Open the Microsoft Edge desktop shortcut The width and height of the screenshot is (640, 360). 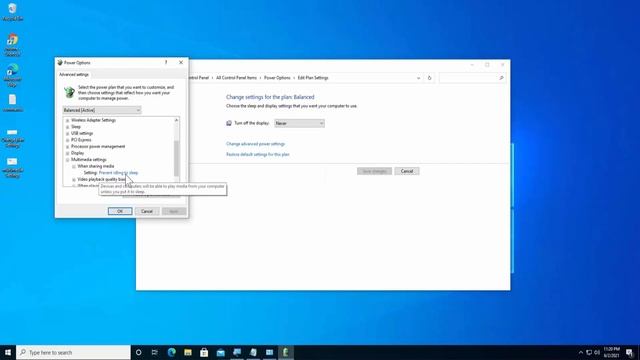coord(13,75)
